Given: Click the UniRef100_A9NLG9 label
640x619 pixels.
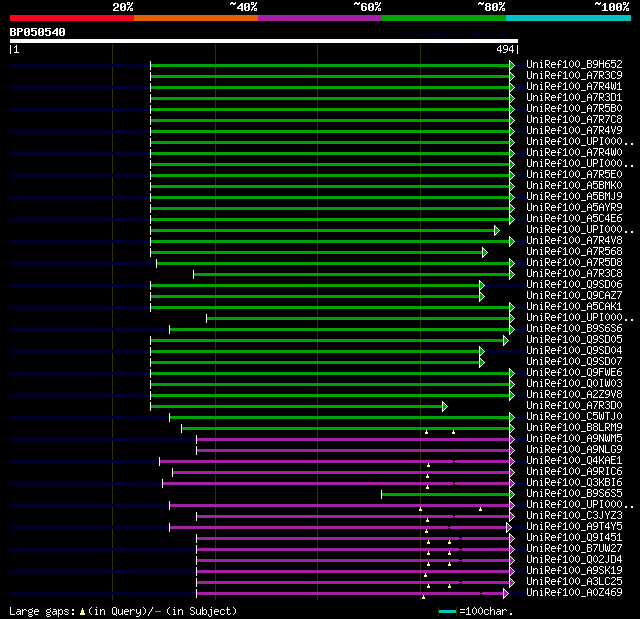Looking at the screenshot, I should tap(574, 450).
